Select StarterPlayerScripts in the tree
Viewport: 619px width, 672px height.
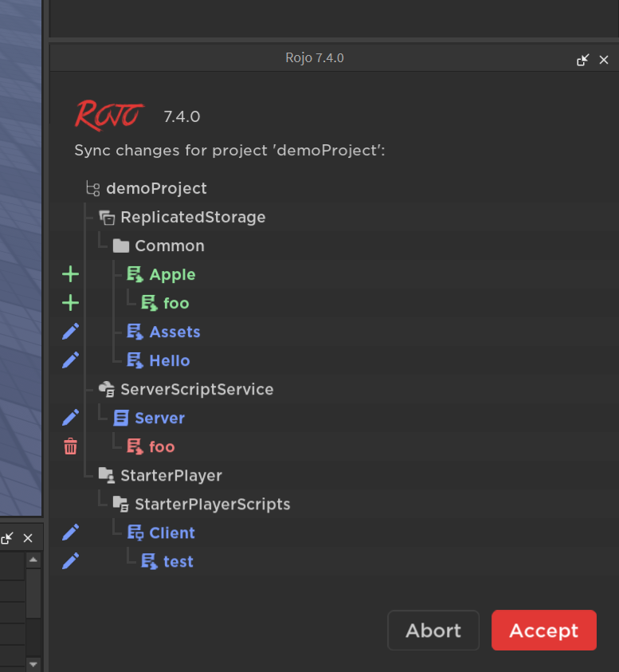334,504
